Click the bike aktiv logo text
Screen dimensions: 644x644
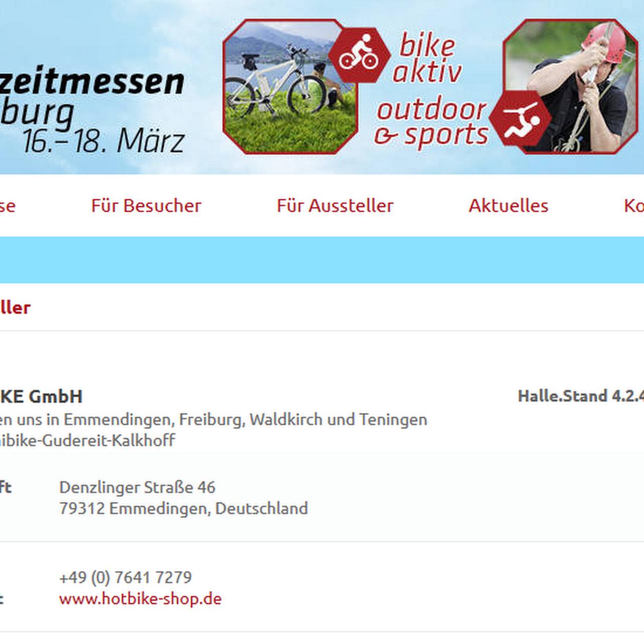pos(427,58)
